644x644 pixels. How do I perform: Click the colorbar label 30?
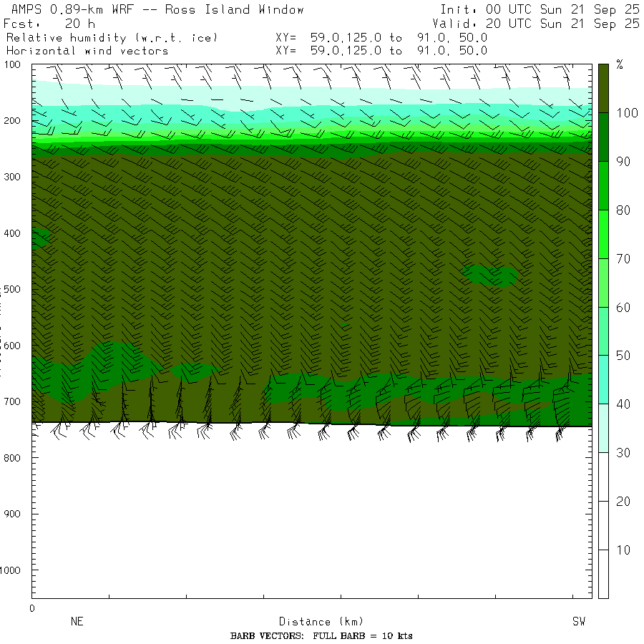click(623, 453)
